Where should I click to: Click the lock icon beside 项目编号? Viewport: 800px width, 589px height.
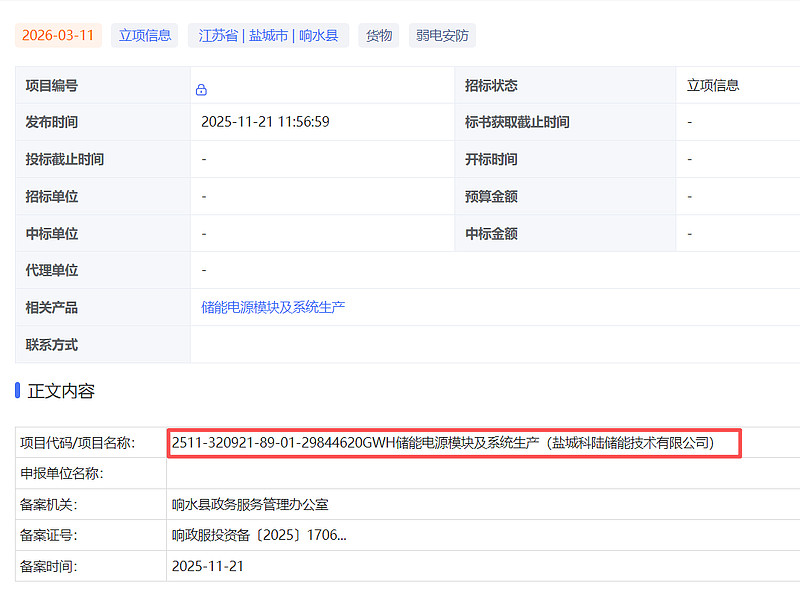click(x=201, y=90)
